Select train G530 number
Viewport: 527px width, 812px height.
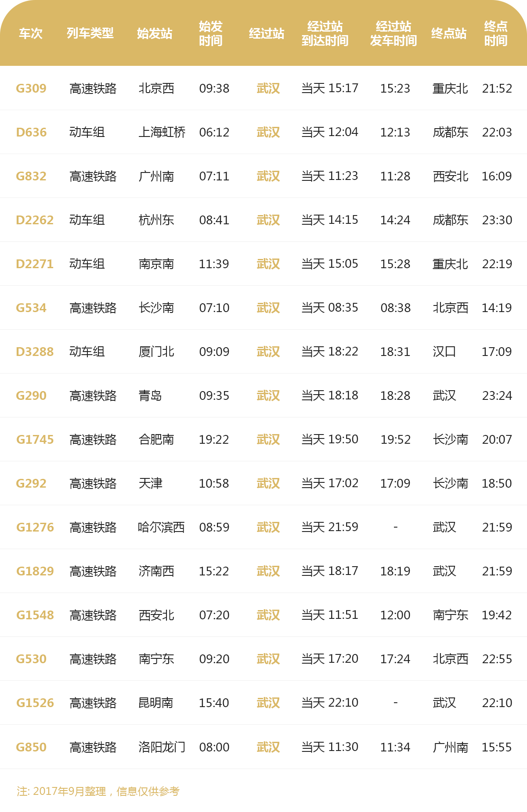pyautogui.click(x=31, y=659)
